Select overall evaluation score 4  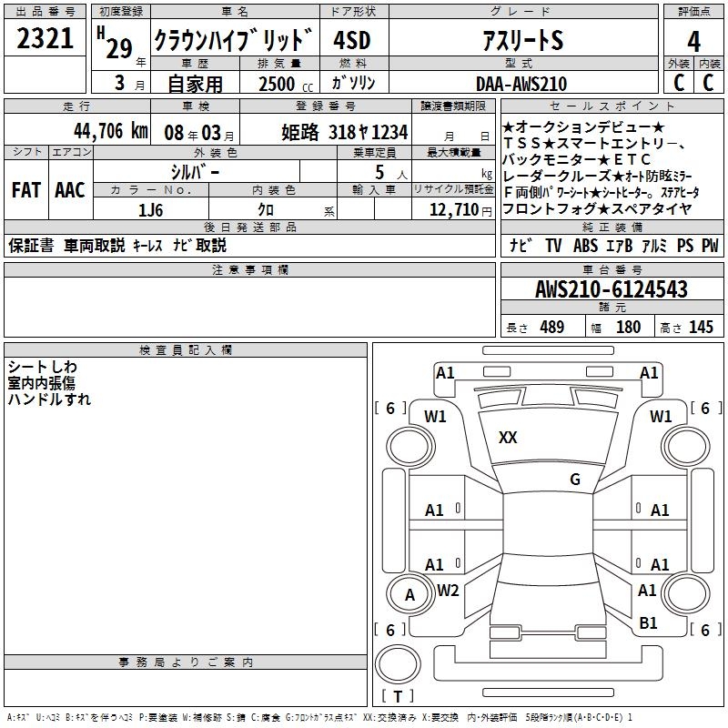pos(693,41)
